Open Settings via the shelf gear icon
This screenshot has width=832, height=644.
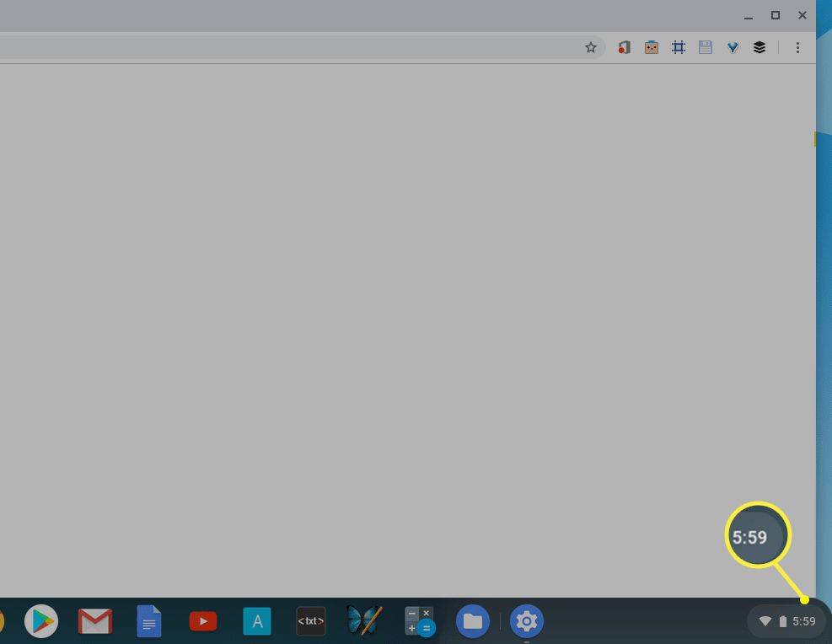(527, 622)
